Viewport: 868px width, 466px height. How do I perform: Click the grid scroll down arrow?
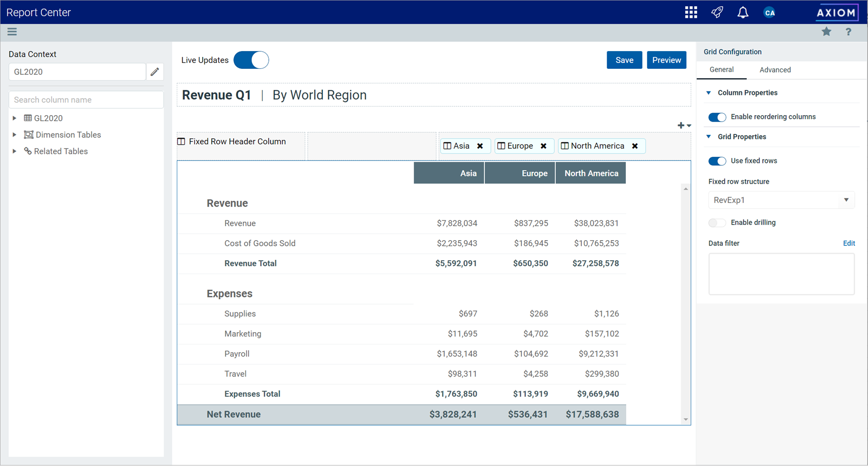[x=685, y=420]
